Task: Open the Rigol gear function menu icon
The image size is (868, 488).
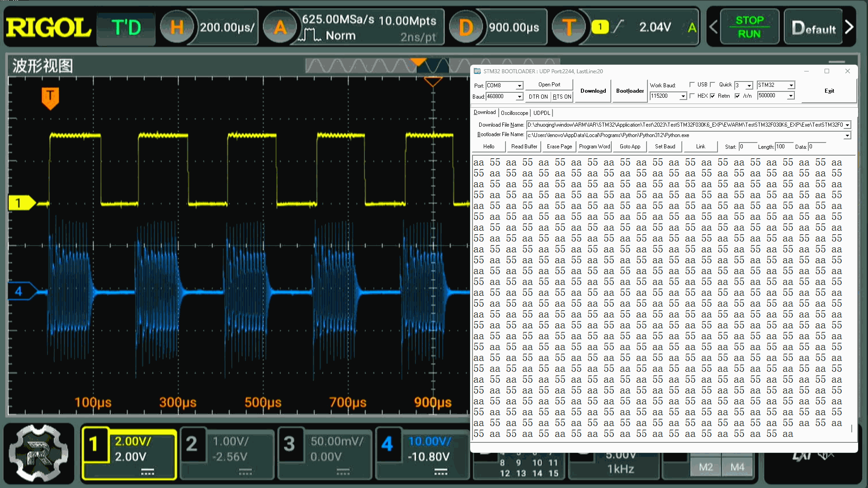Action: click(x=38, y=453)
